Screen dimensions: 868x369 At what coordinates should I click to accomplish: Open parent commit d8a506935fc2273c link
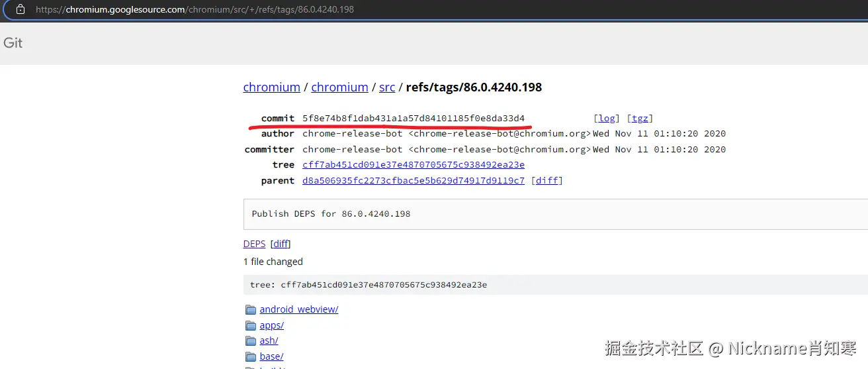click(x=413, y=181)
